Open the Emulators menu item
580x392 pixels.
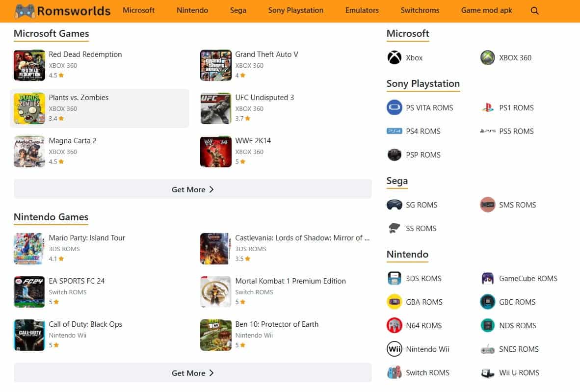click(x=362, y=10)
